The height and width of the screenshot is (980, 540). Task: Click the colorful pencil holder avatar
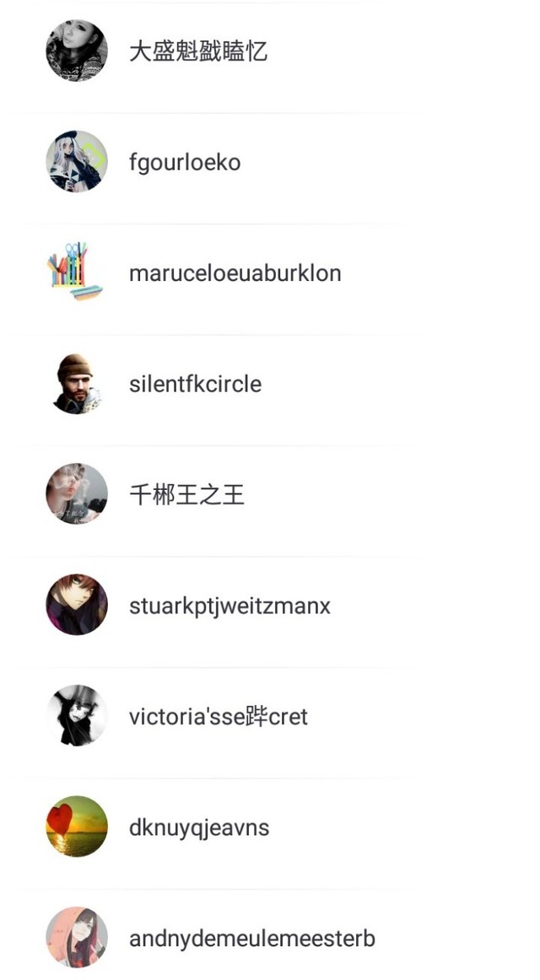click(x=77, y=272)
